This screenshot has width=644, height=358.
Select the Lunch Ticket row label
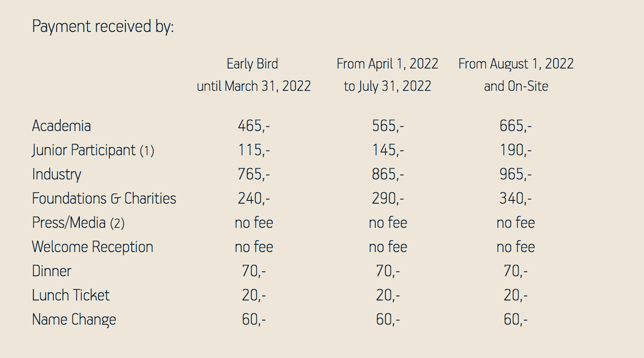pos(71,295)
